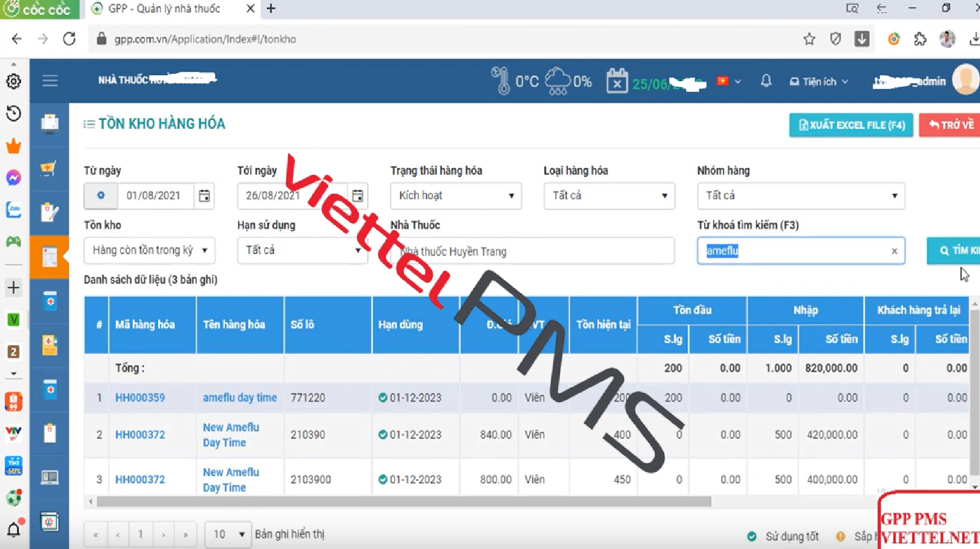The height and width of the screenshot is (549, 980).
Task: Open Hạn sử dụng dropdown
Action: pyautogui.click(x=302, y=250)
